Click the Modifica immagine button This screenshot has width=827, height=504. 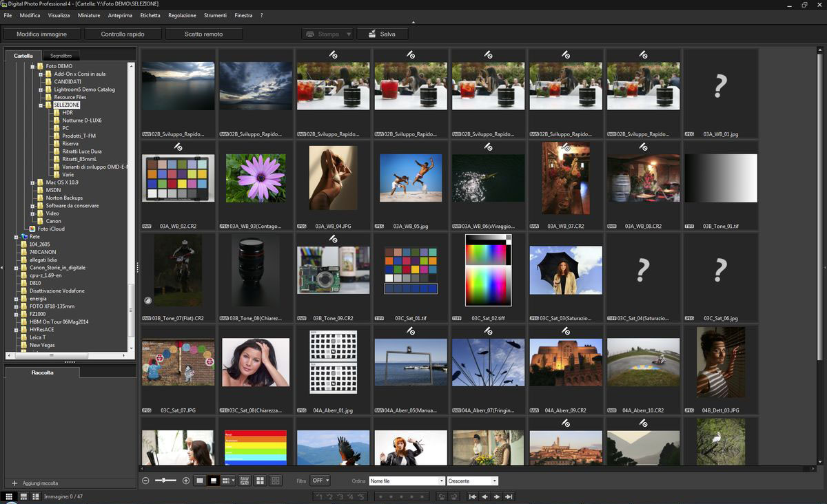point(42,34)
